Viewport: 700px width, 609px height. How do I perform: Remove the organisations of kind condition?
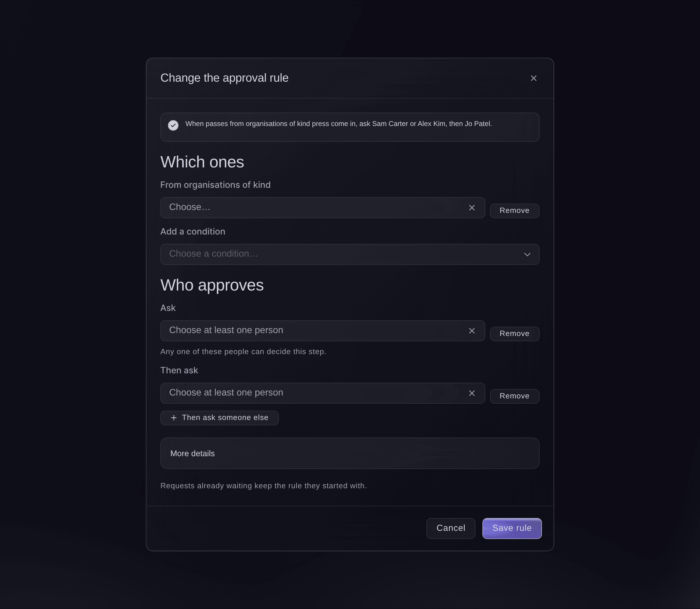[514, 211]
